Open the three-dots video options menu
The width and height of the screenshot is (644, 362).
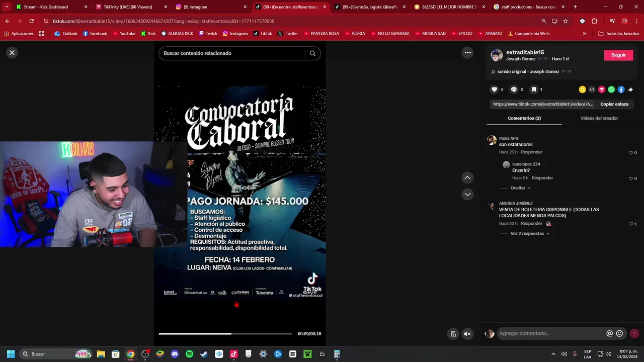(467, 53)
